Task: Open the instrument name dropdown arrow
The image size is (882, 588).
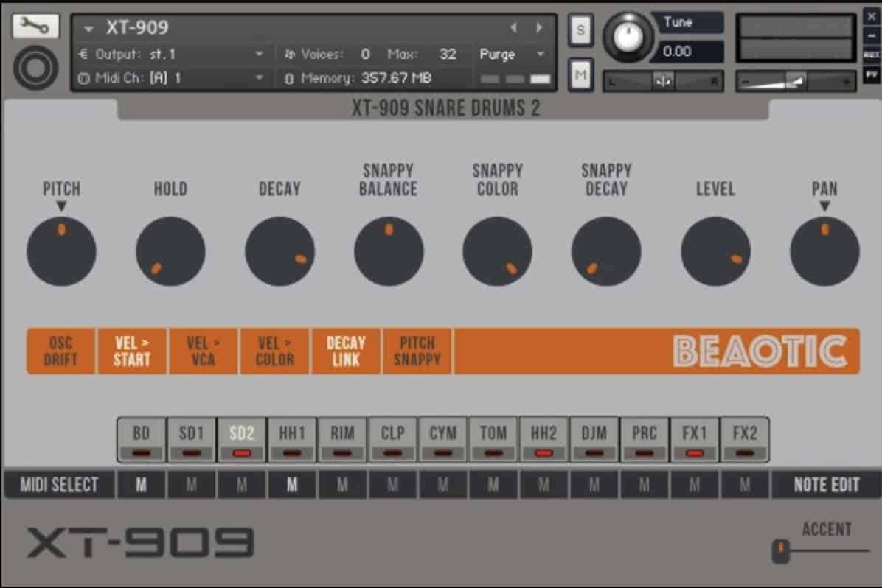Action: 88,27
